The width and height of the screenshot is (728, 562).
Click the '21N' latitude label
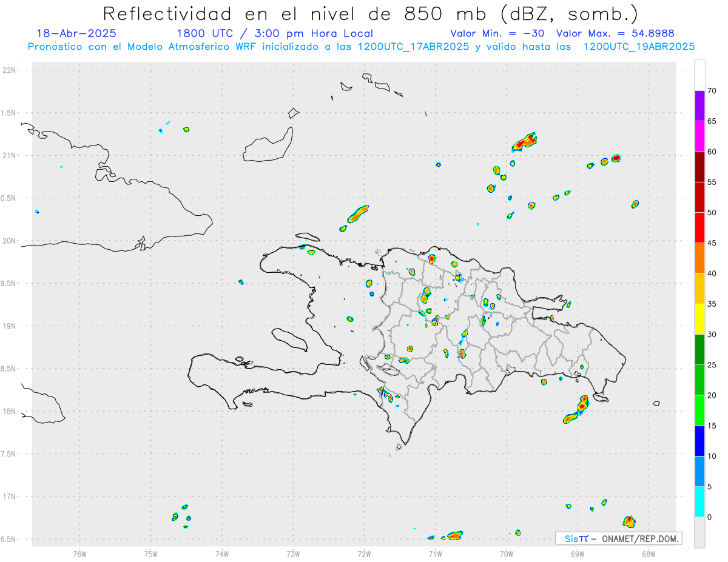click(x=10, y=155)
